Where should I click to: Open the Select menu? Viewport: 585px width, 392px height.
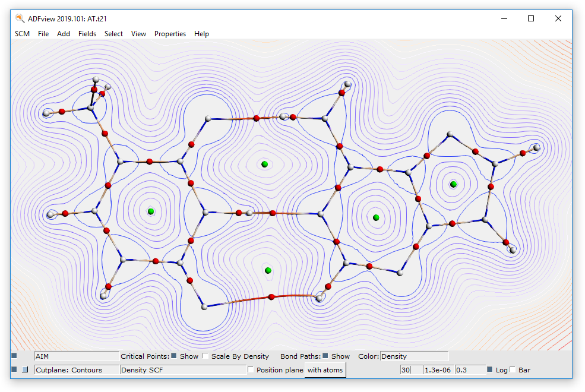click(x=113, y=34)
